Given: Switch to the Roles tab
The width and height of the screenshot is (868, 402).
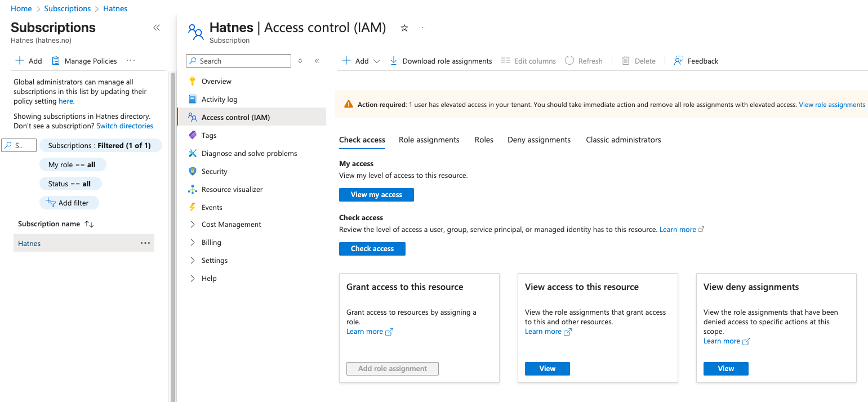Looking at the screenshot, I should 484,140.
